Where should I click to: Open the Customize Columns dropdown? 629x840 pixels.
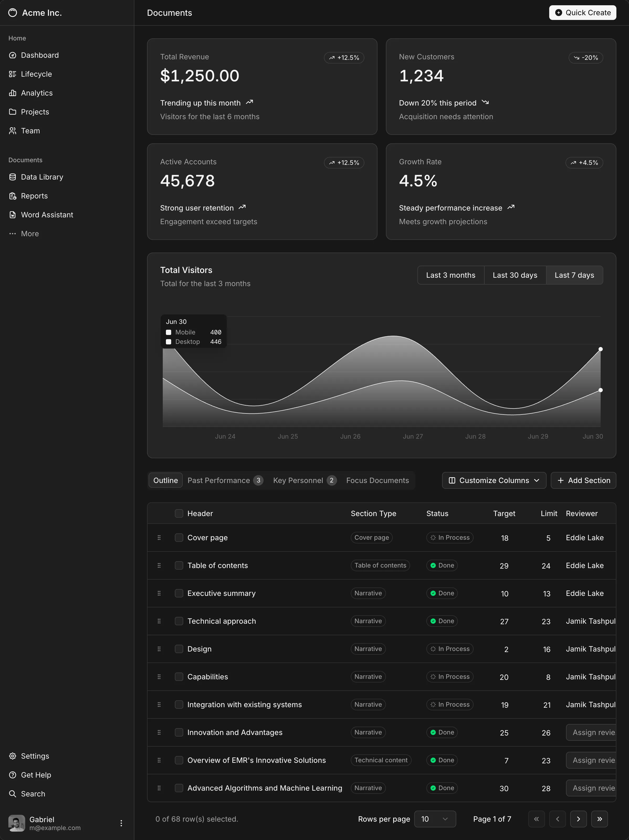pos(494,480)
